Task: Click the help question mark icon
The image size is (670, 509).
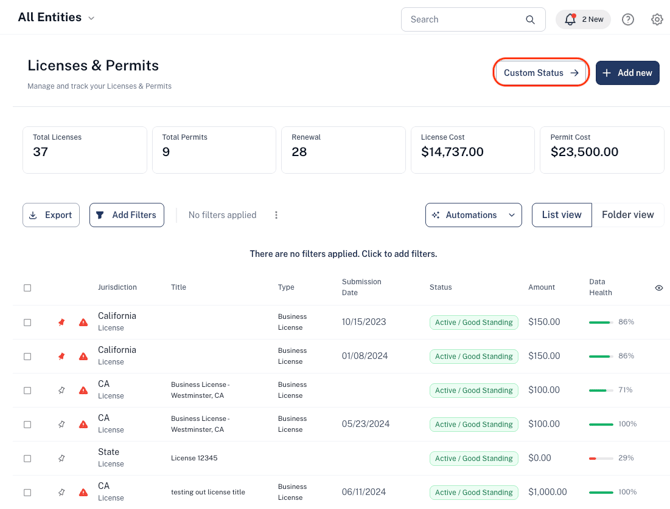Action: (x=628, y=19)
